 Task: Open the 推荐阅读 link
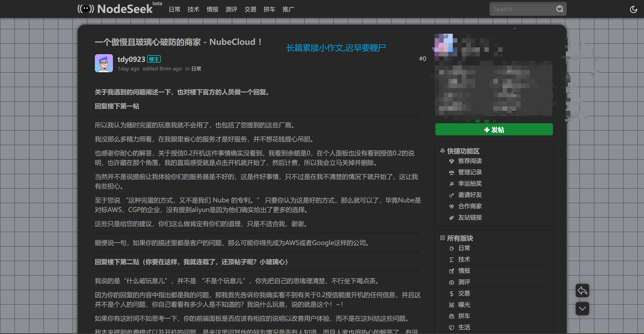[470, 161]
